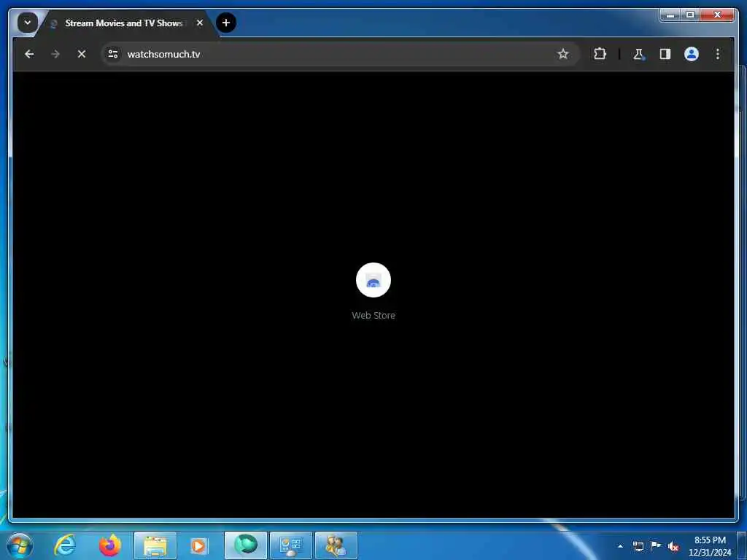Launch Firefox from the taskbar
Screen dimensions: 747x560
(109, 545)
